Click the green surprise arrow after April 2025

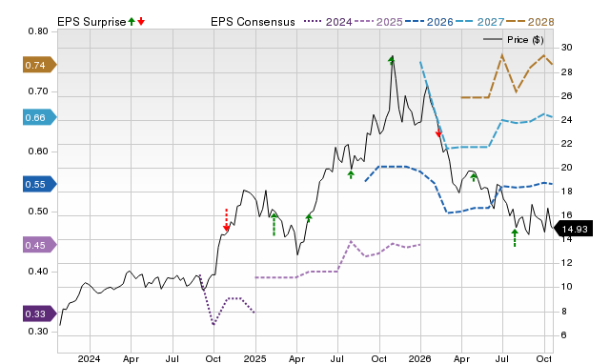[309, 218]
